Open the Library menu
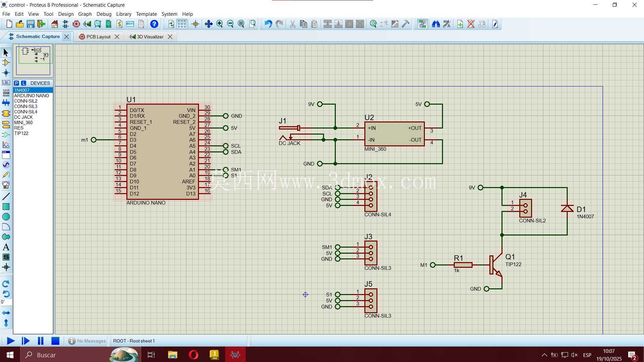Image resolution: width=644 pixels, height=362 pixels. [123, 14]
